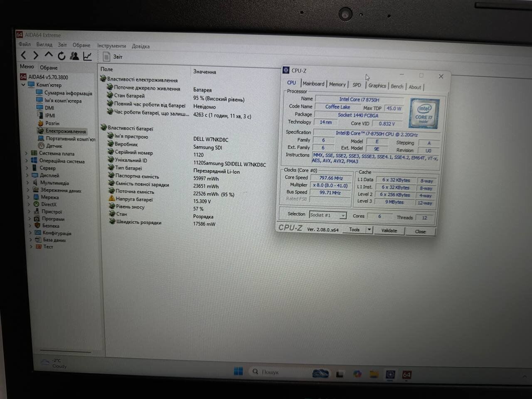Click the Report (Звіт) toolbar icon
The image size is (532, 399).
pyautogui.click(x=107, y=57)
